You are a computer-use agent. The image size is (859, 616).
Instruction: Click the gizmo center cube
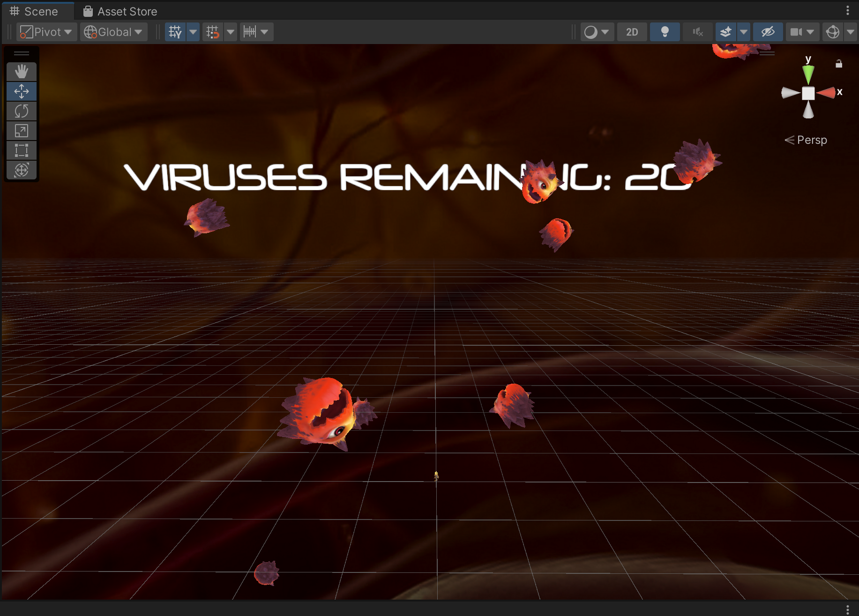click(808, 93)
